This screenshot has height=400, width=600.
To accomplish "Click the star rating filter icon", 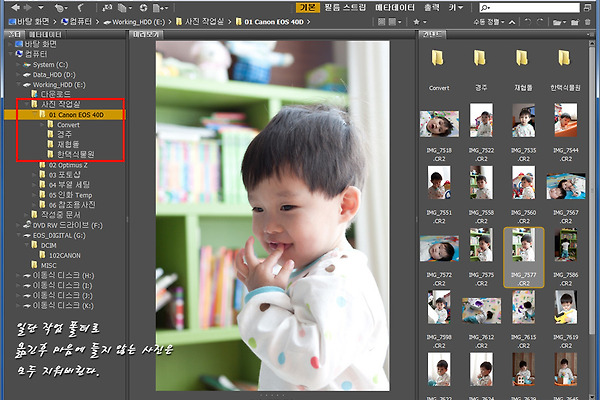I will (415, 20).
